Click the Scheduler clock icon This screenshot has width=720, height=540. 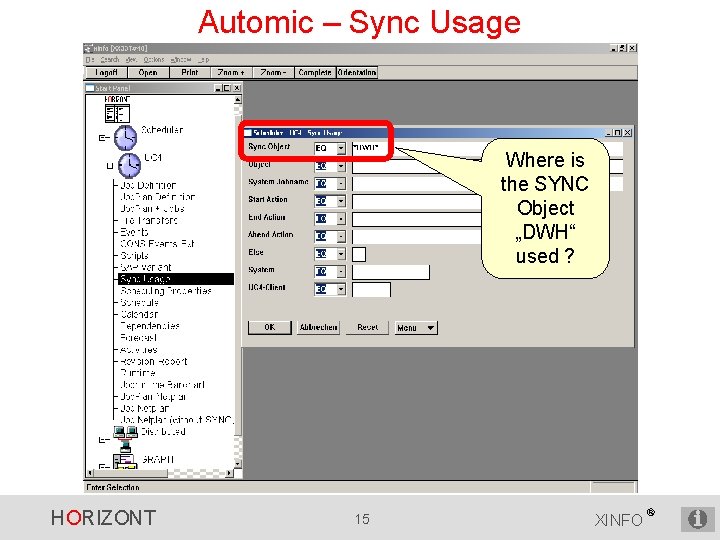pos(125,137)
